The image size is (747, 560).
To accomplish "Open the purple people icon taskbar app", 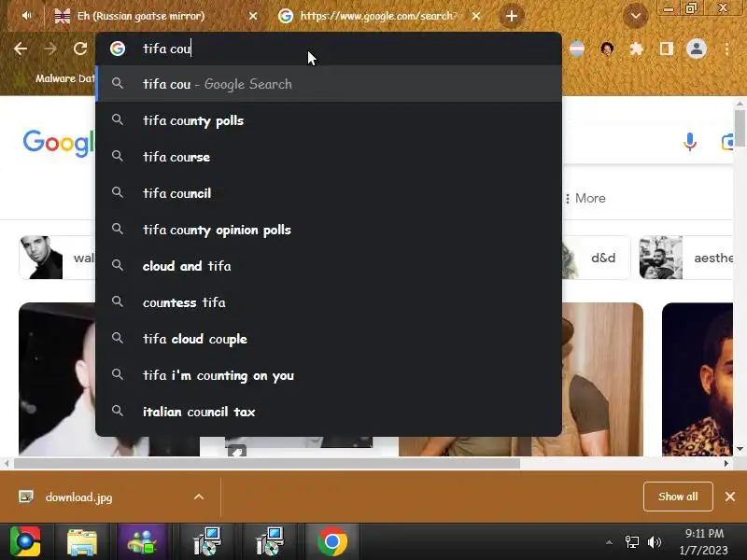I will 142,541.
